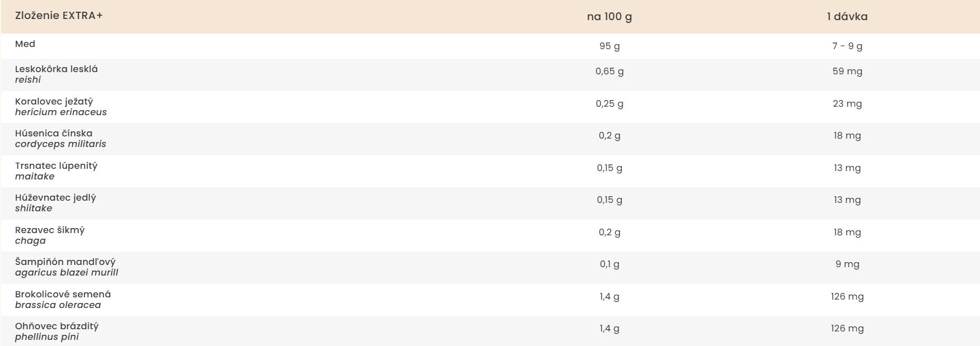Click 'Rezavec šikmý' ingredient name
The height and width of the screenshot is (346, 980).
(50, 230)
